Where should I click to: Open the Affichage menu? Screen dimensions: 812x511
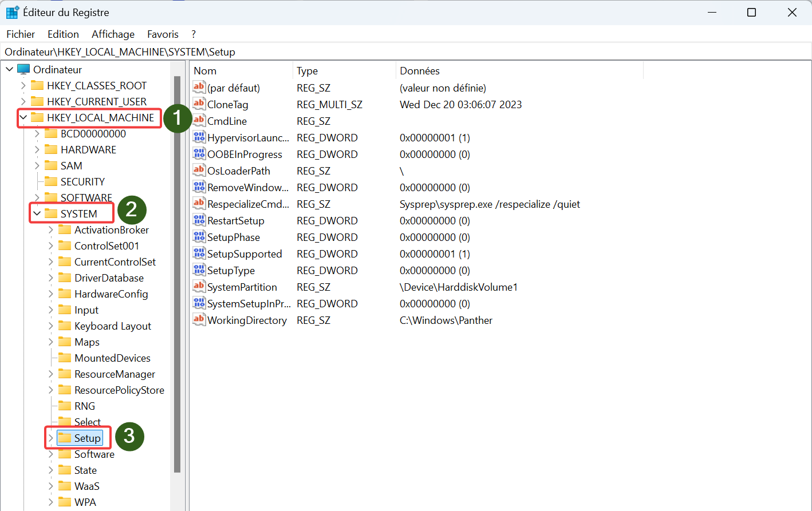pyautogui.click(x=113, y=34)
